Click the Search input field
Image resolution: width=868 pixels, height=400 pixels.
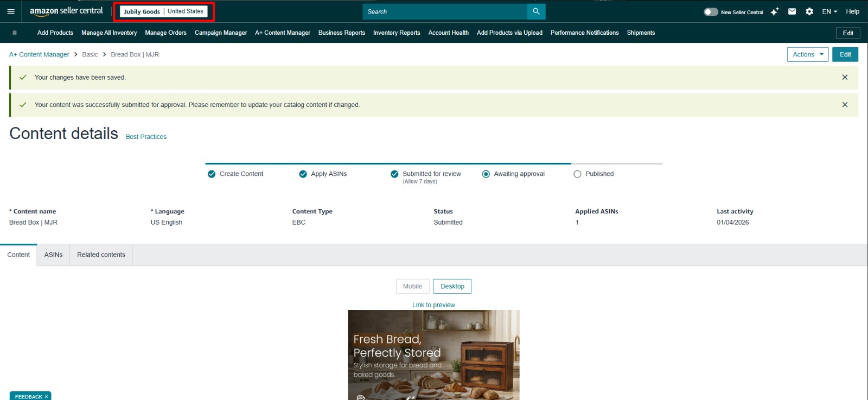coord(445,11)
